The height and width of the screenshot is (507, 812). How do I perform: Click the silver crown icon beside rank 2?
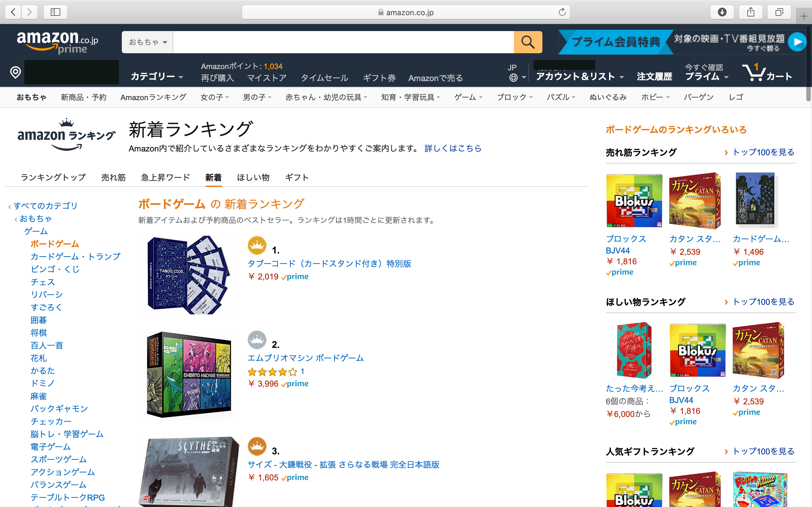(x=257, y=340)
